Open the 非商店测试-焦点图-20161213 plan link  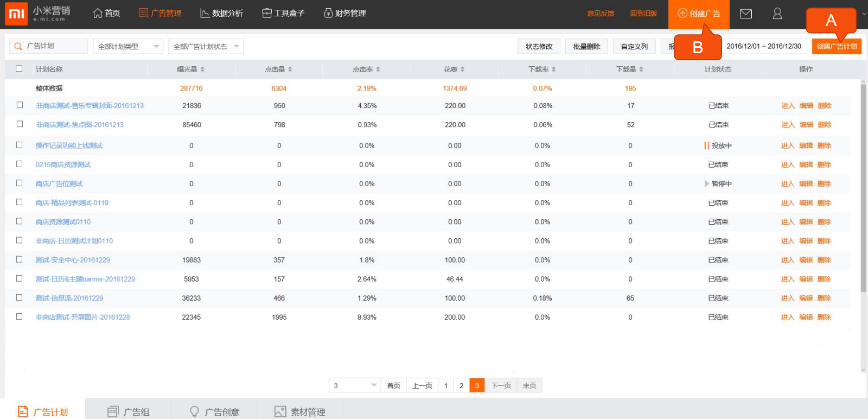pyautogui.click(x=80, y=125)
